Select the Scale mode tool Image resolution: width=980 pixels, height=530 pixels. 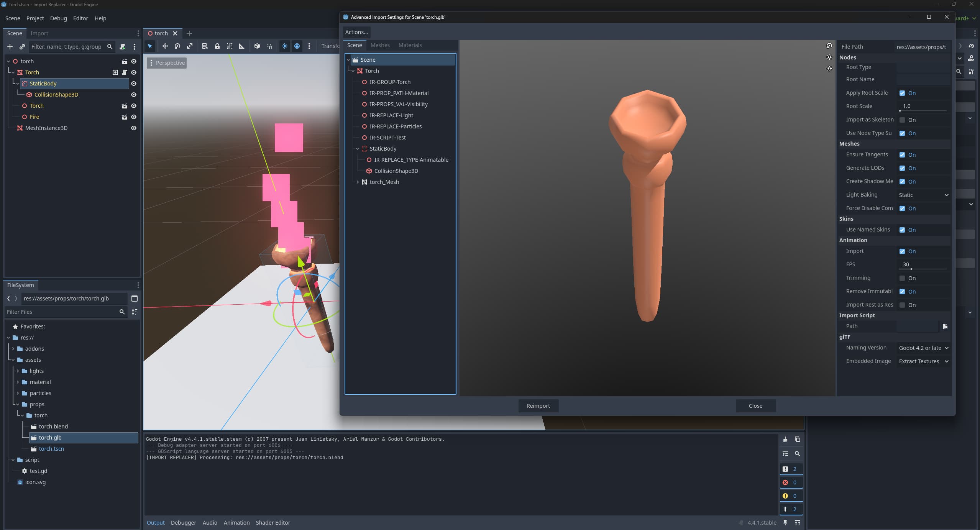click(190, 46)
